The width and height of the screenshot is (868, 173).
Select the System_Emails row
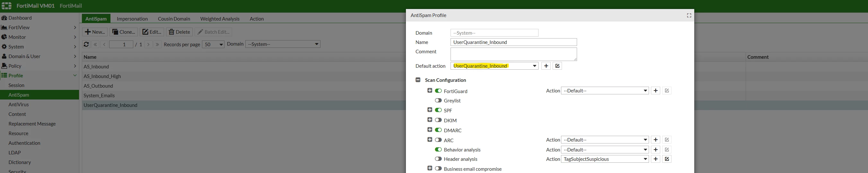tap(244, 96)
